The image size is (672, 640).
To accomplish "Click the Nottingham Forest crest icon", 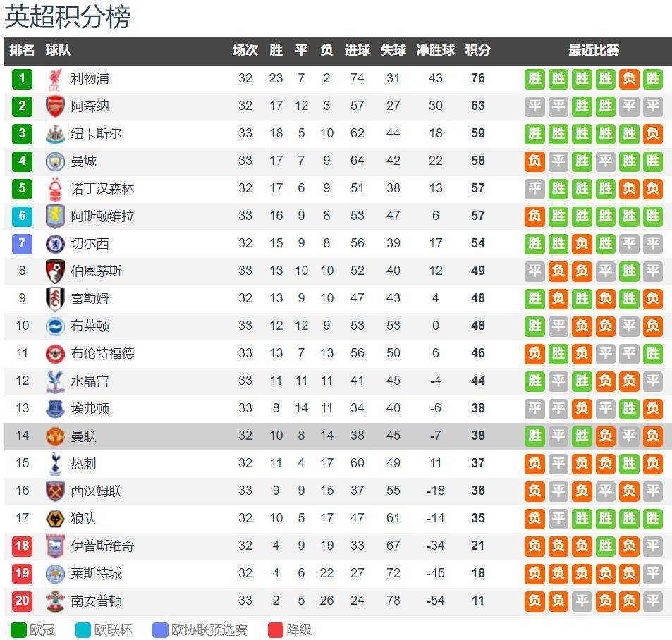I will coord(55,189).
